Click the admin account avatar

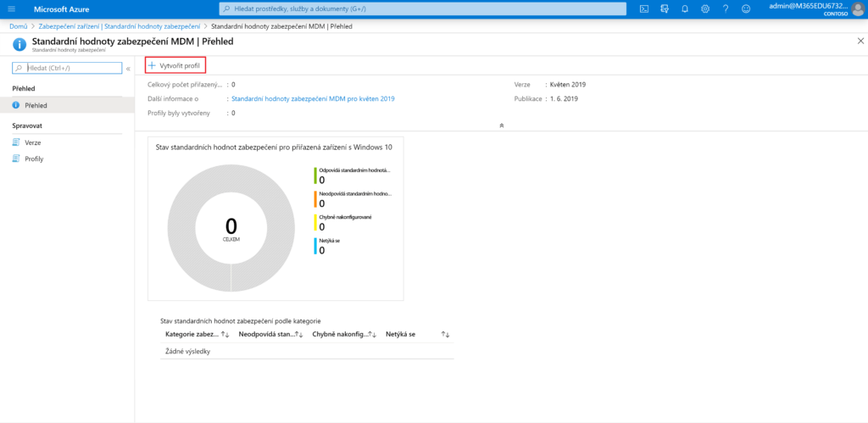click(857, 8)
